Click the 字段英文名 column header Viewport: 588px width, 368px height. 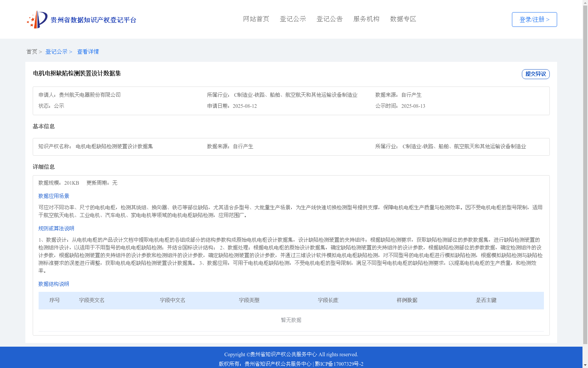(92, 300)
